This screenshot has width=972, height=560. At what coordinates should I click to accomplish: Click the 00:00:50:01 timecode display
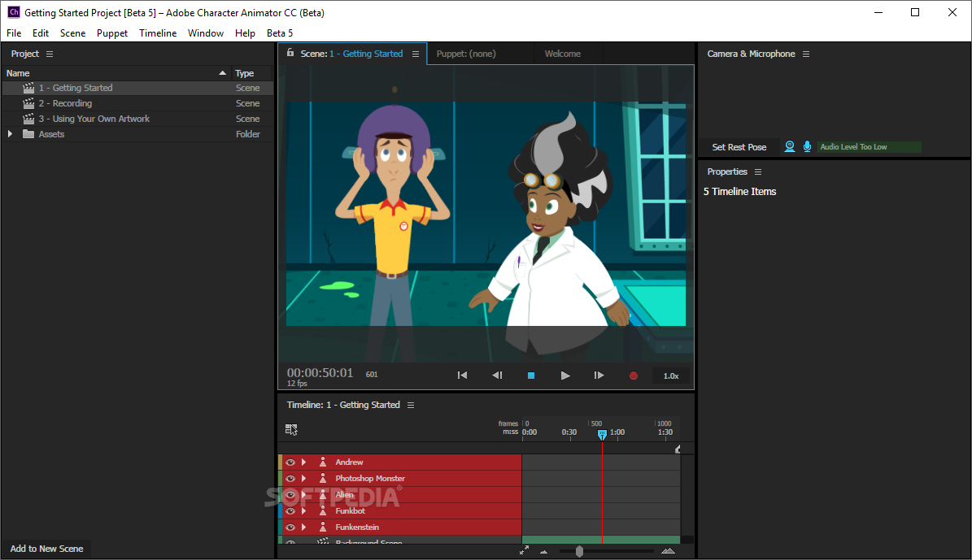click(x=320, y=373)
